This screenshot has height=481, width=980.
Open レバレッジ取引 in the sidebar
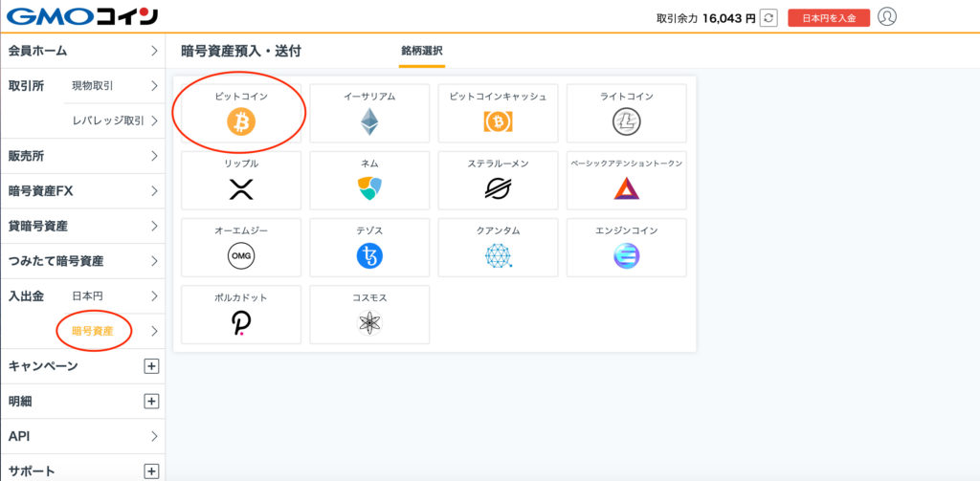113,121
